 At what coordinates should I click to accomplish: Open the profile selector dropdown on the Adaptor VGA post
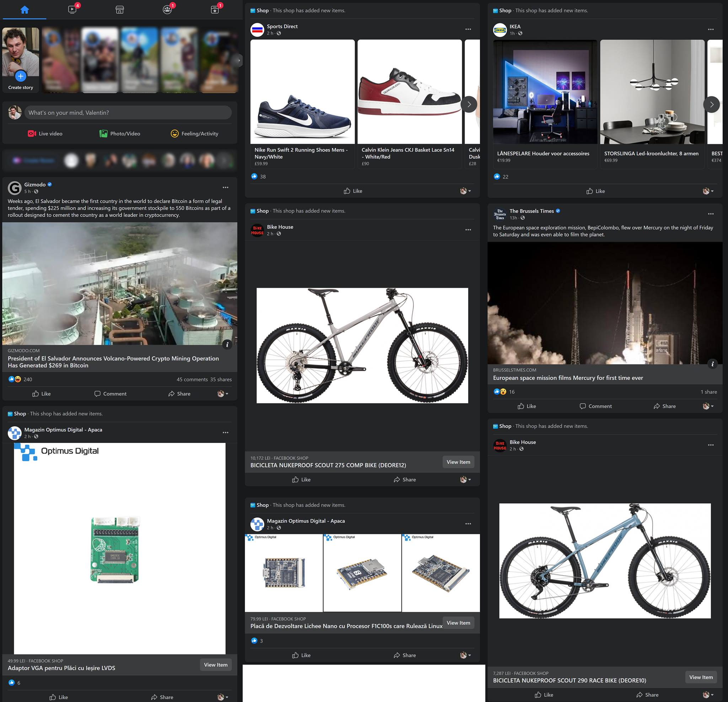pos(223,697)
